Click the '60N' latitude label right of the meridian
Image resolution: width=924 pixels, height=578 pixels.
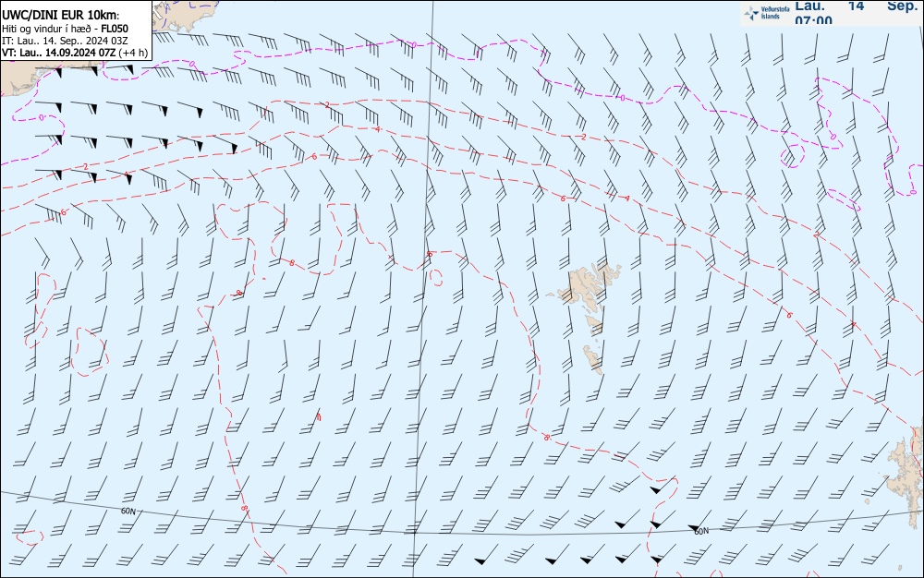tap(701, 532)
